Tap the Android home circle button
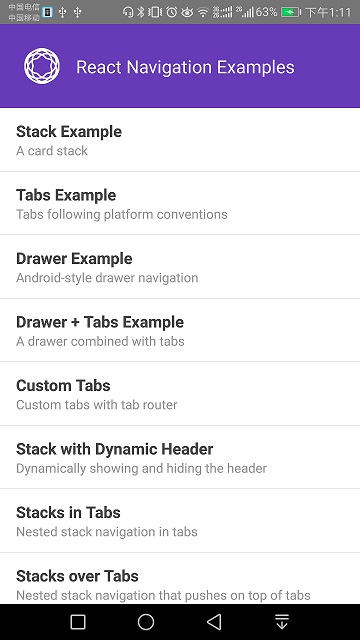The height and width of the screenshot is (640, 360). pos(146,622)
